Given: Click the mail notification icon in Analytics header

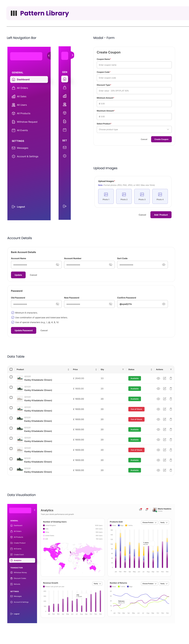Looking at the screenshot, I should pos(140,509).
